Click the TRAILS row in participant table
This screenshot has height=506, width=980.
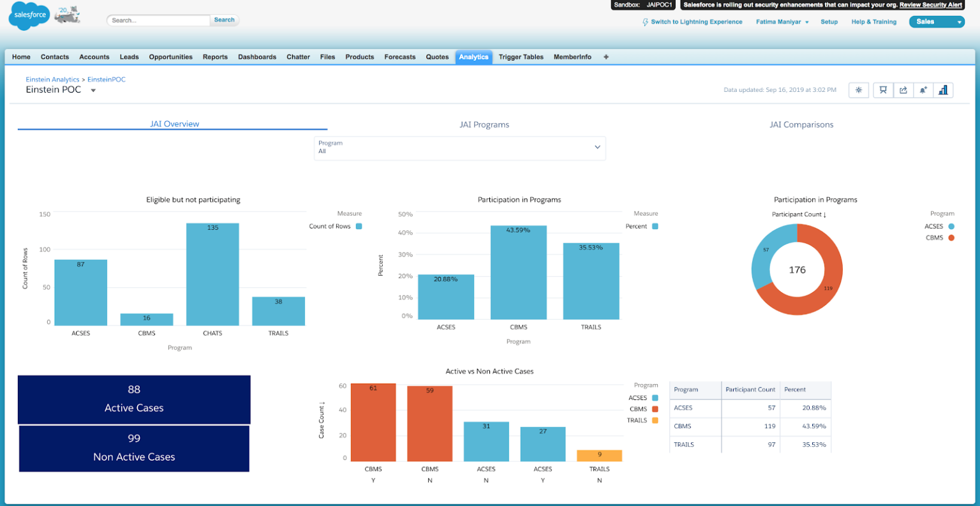point(750,444)
